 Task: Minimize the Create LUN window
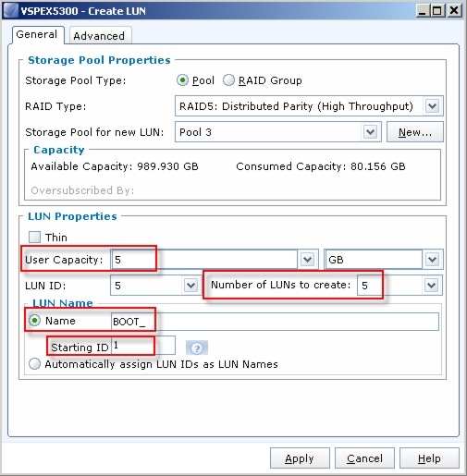pos(422,11)
